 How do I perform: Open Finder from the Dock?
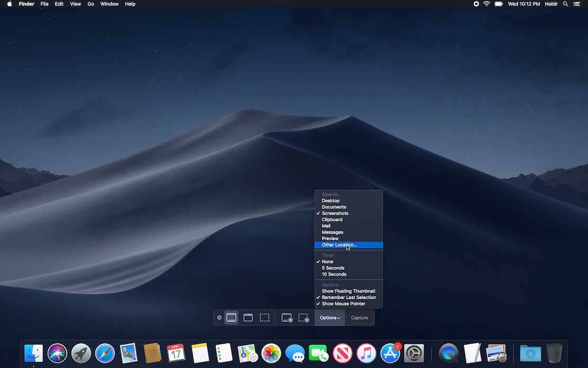33,353
